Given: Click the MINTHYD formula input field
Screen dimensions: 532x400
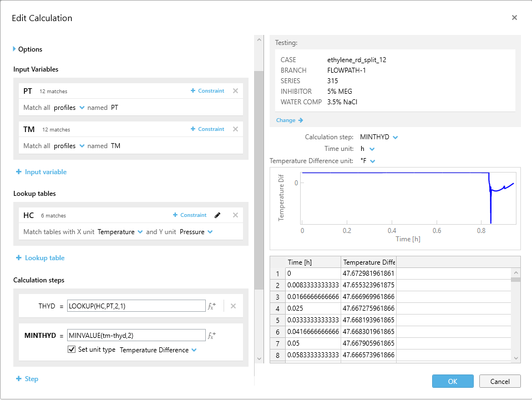Looking at the screenshot, I should [136, 336].
